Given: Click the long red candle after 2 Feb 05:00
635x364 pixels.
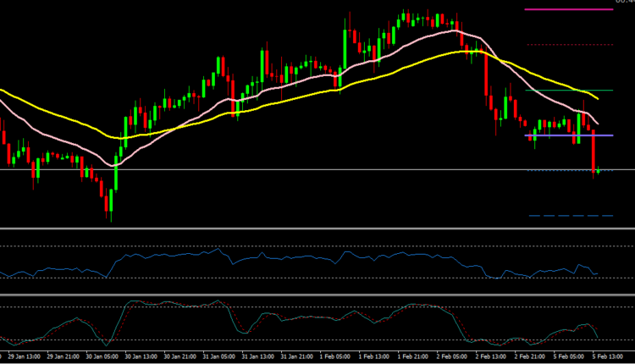Looking at the screenshot, I should click(x=486, y=74).
